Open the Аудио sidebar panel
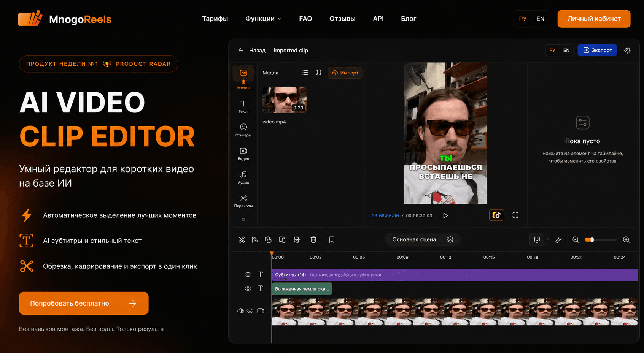 click(x=243, y=177)
